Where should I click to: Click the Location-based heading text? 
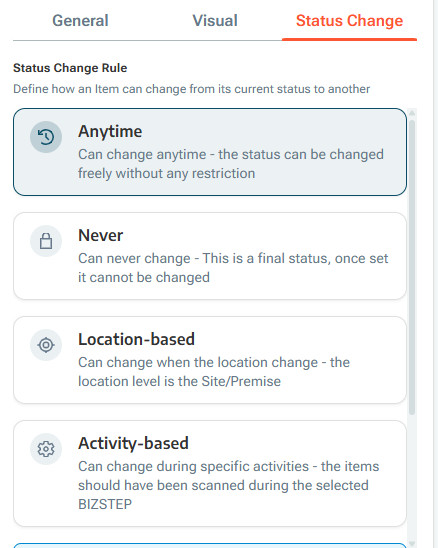pyautogui.click(x=136, y=339)
